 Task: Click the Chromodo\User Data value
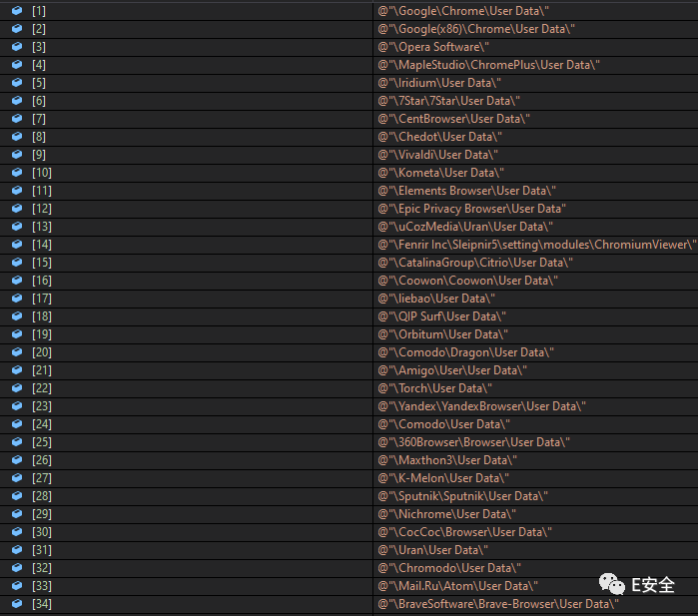(x=449, y=568)
